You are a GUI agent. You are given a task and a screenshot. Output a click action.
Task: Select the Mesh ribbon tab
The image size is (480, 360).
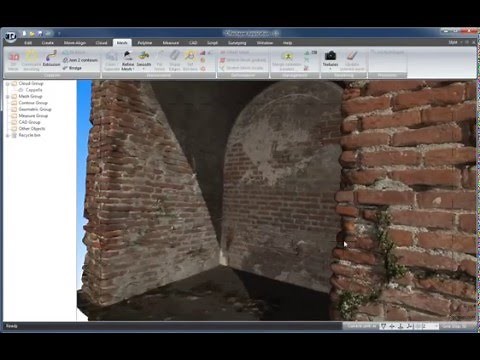coord(122,43)
